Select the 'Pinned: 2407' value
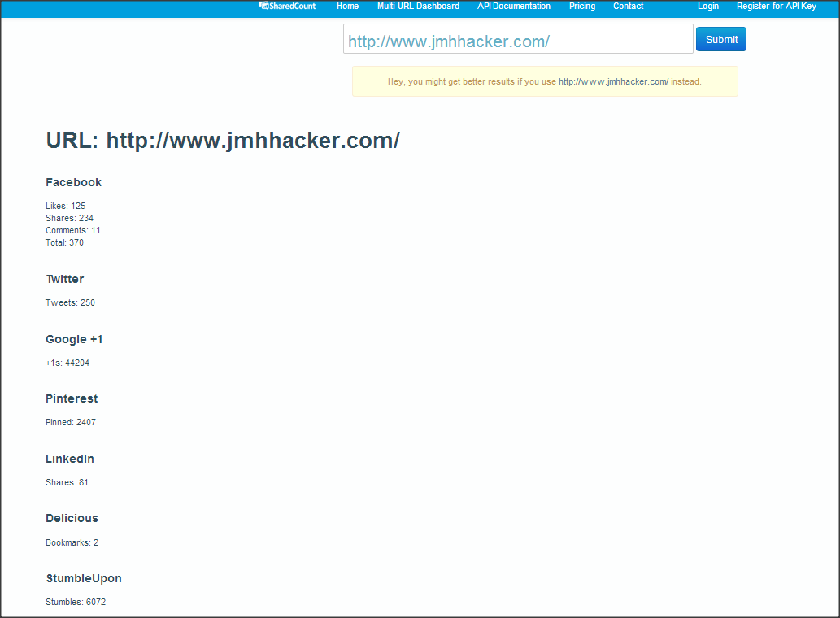This screenshot has width=840, height=618. [71, 422]
